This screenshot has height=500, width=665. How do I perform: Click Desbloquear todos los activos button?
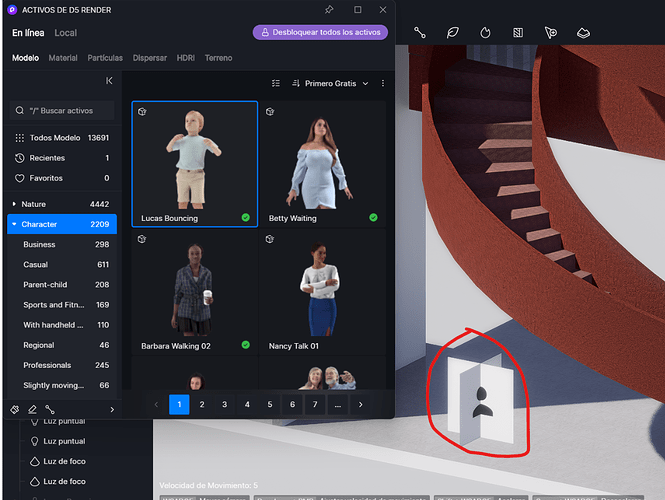(x=320, y=32)
